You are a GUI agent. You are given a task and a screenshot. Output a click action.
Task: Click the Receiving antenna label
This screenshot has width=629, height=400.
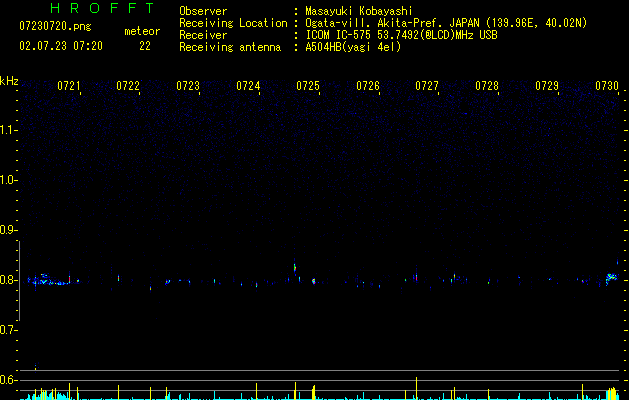(x=230, y=47)
